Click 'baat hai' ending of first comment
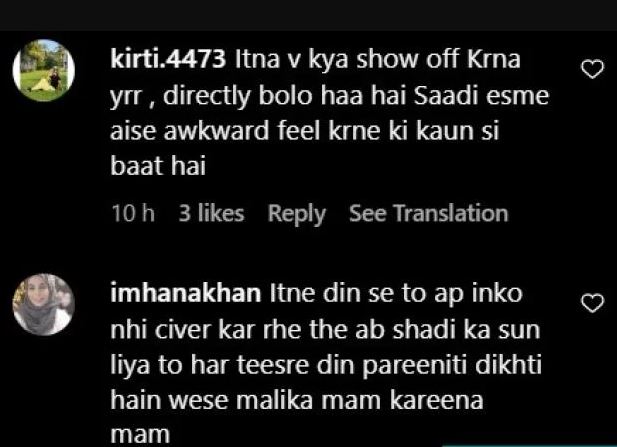The image size is (617, 447). 158,166
